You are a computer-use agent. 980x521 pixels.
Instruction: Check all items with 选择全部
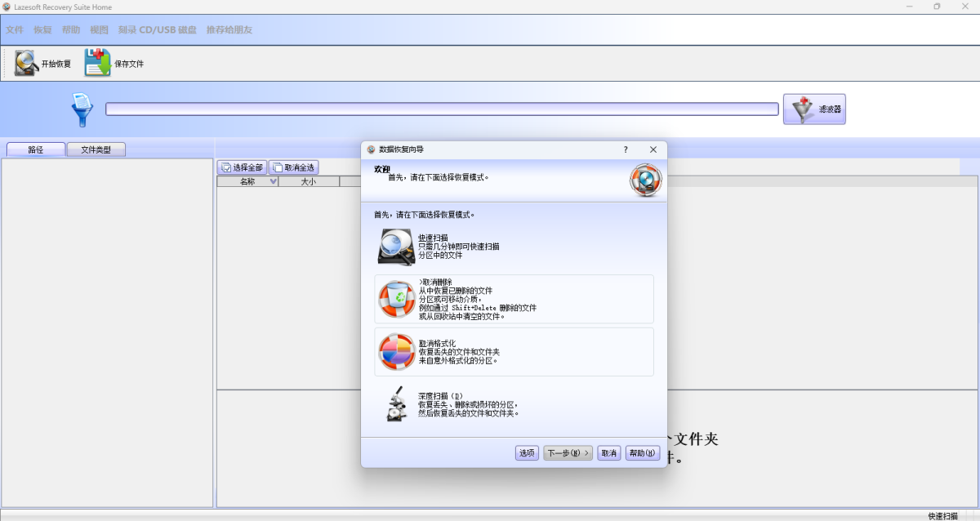pyautogui.click(x=242, y=167)
